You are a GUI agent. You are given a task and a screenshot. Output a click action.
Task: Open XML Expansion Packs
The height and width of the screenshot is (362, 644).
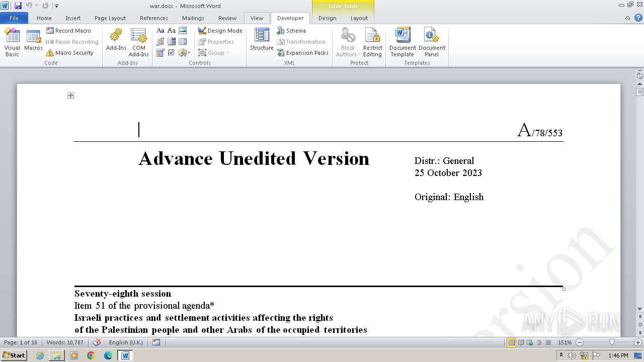coord(302,53)
